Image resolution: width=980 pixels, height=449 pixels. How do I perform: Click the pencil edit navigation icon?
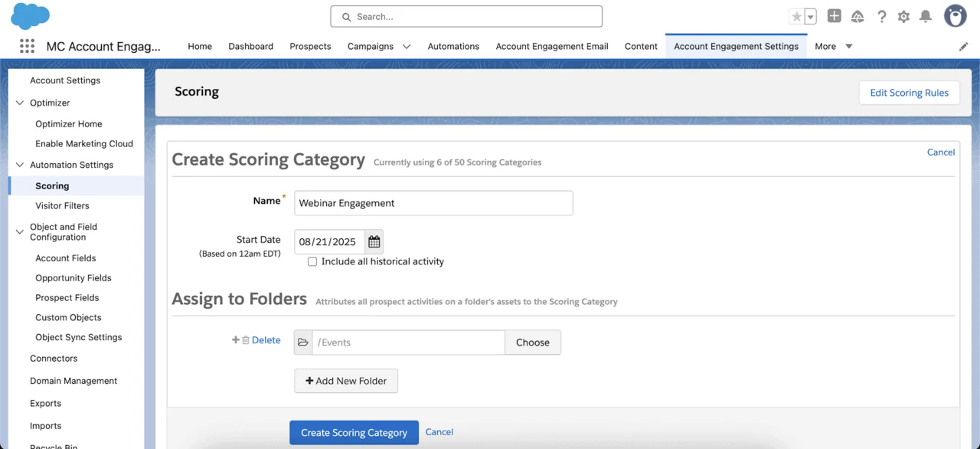pos(963,47)
